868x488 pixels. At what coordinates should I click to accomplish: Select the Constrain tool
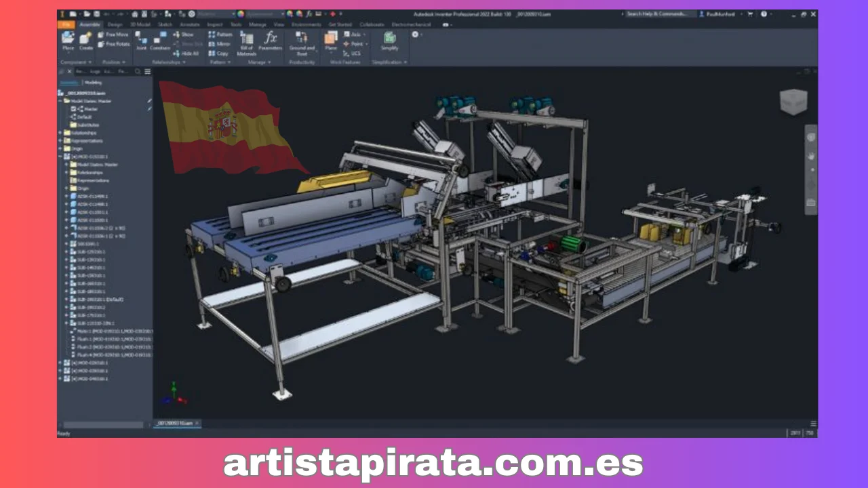pyautogui.click(x=160, y=42)
